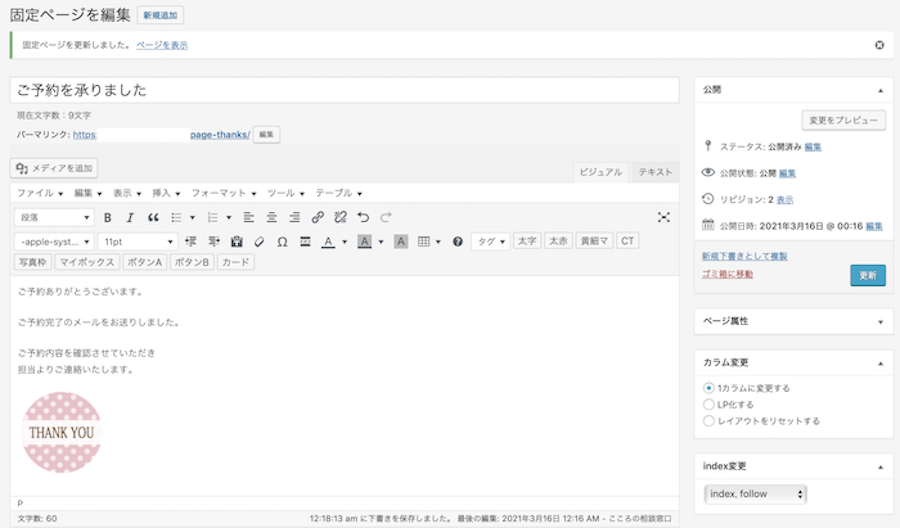This screenshot has height=528, width=900.
Task: Create a bulleted list
Action: pyautogui.click(x=176, y=218)
